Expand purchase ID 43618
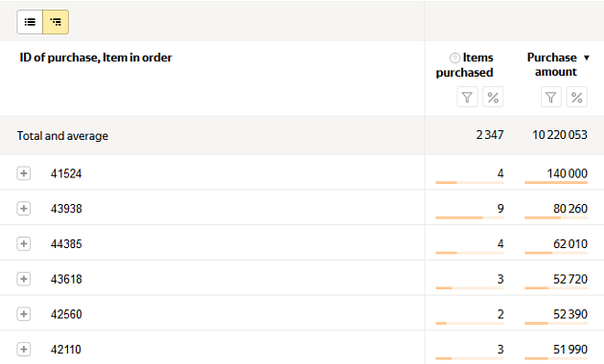 (24, 279)
